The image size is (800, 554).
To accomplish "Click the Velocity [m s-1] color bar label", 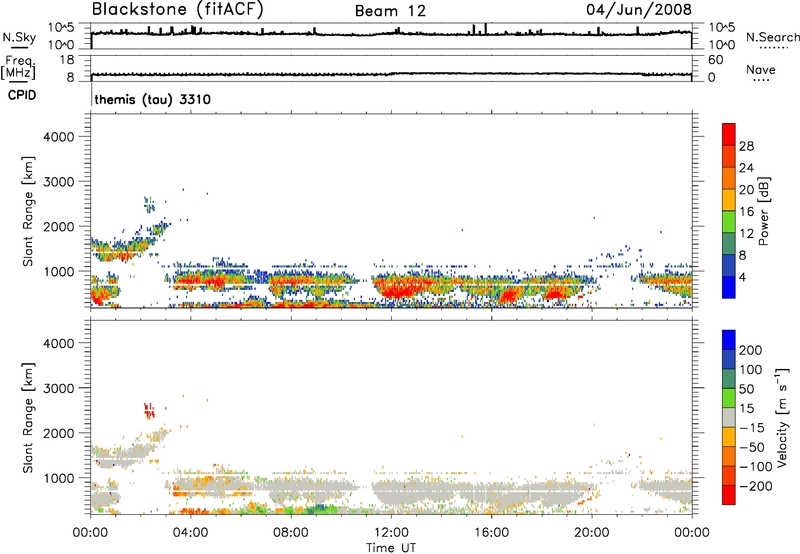I will pyautogui.click(x=782, y=417).
